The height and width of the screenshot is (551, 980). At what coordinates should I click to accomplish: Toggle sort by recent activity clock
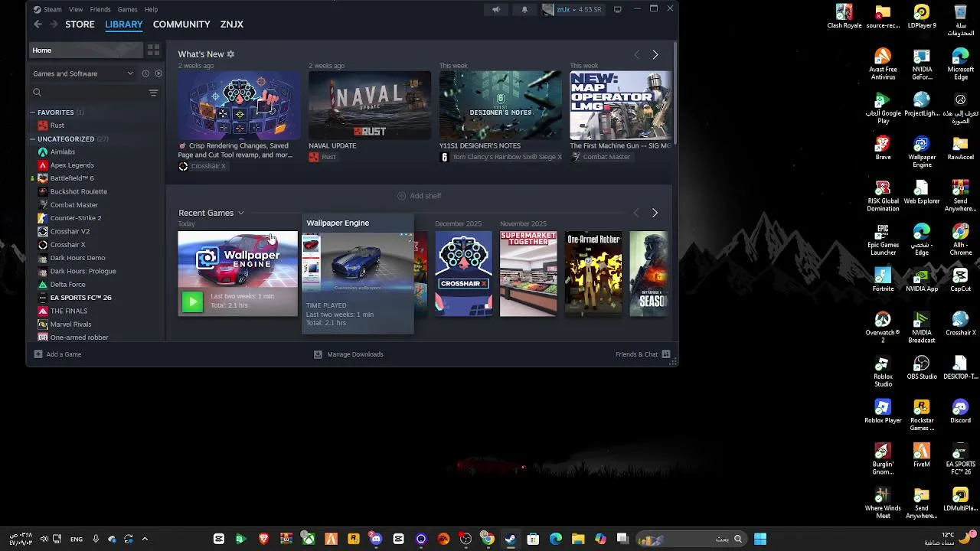[145, 73]
